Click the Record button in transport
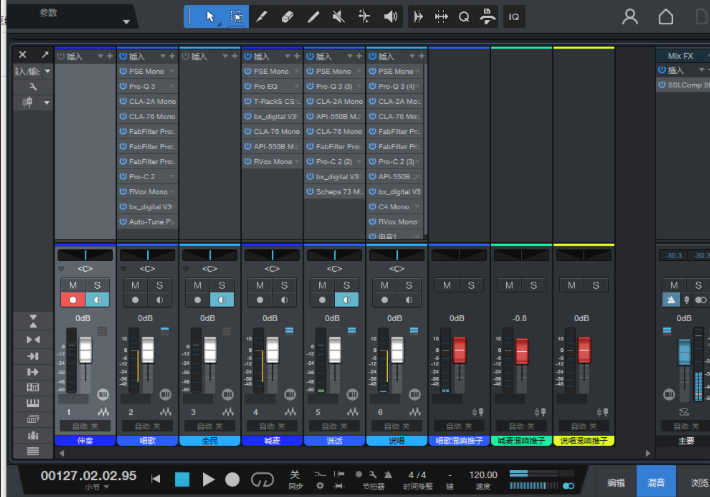 232,479
